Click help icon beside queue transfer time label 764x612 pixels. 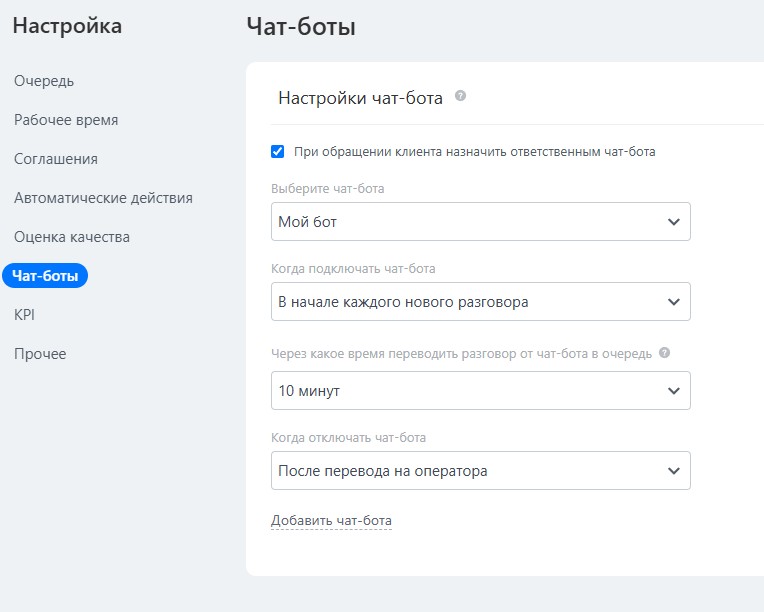tap(664, 352)
